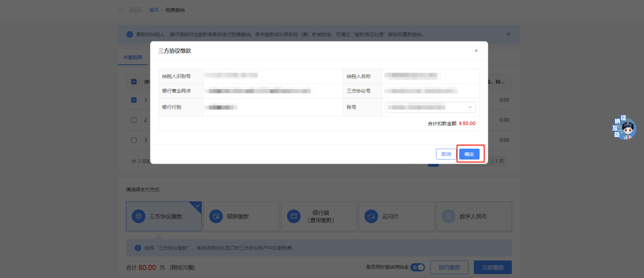644x278 pixels.
Task: Uncheck the checkbox for row 1
Action: (134, 100)
